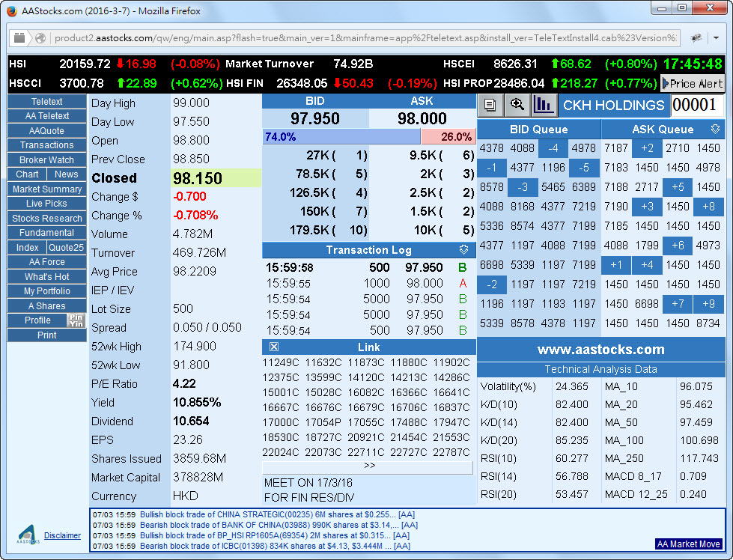The height and width of the screenshot is (560, 733).
Task: Click the stock notes document icon
Action: tap(490, 105)
